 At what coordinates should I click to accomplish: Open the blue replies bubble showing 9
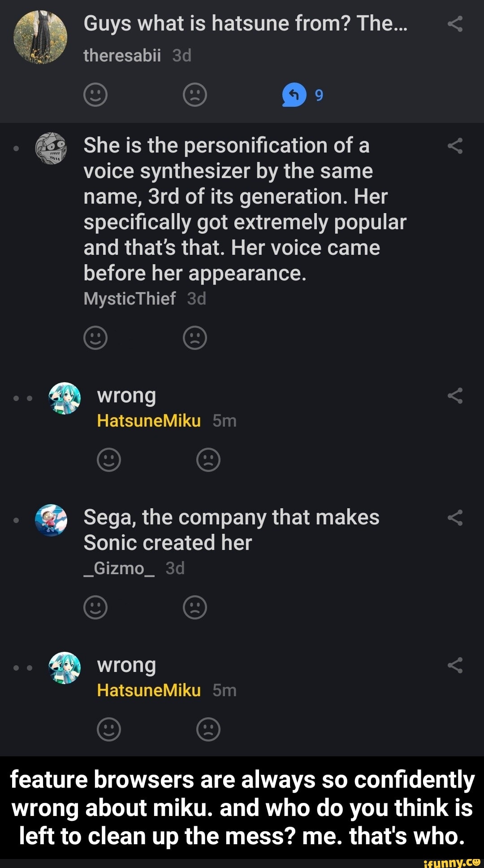tap(294, 95)
